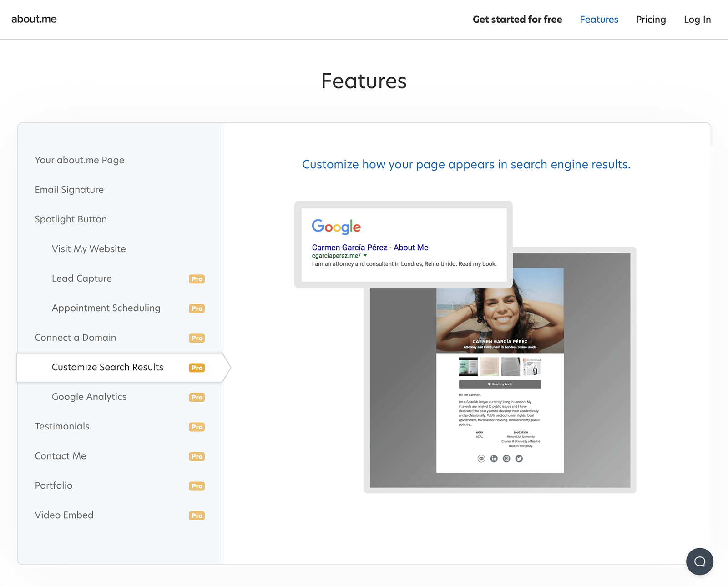Click the Twitter icon in profile preview

coord(519,459)
